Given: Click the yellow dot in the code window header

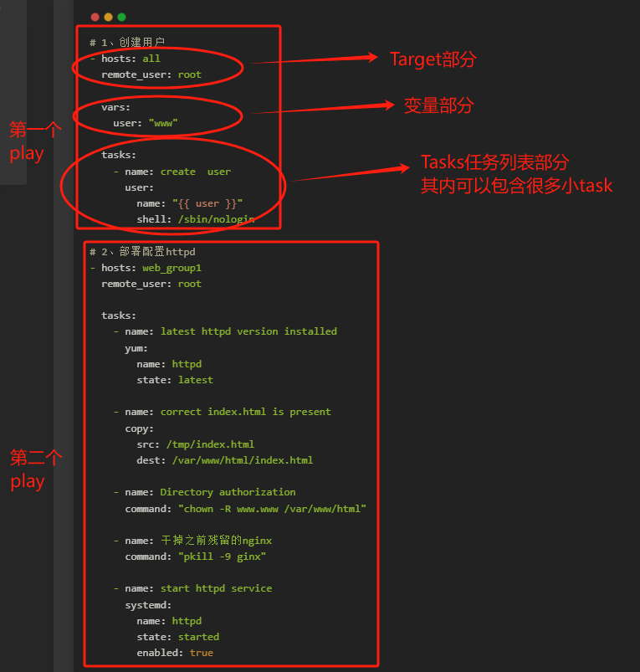Looking at the screenshot, I should click(x=108, y=17).
